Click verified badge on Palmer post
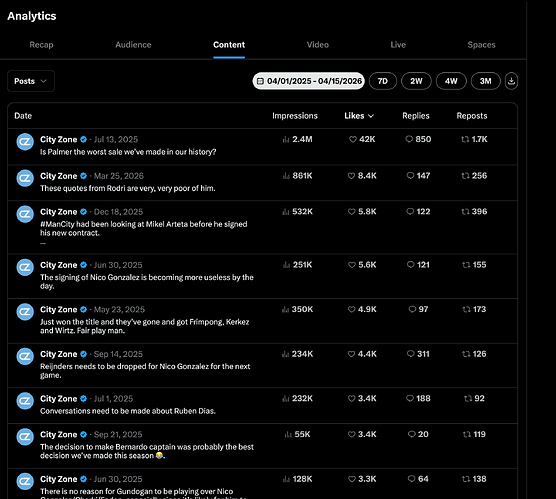The height and width of the screenshot is (499, 556). (83, 139)
